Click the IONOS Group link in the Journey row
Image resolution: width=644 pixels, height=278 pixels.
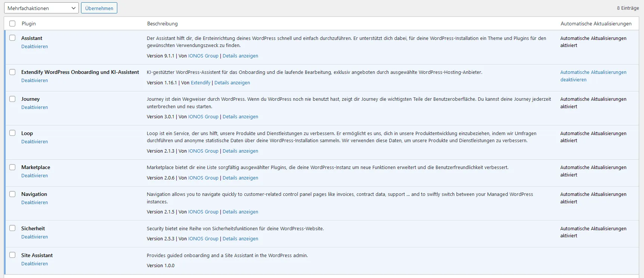click(203, 117)
